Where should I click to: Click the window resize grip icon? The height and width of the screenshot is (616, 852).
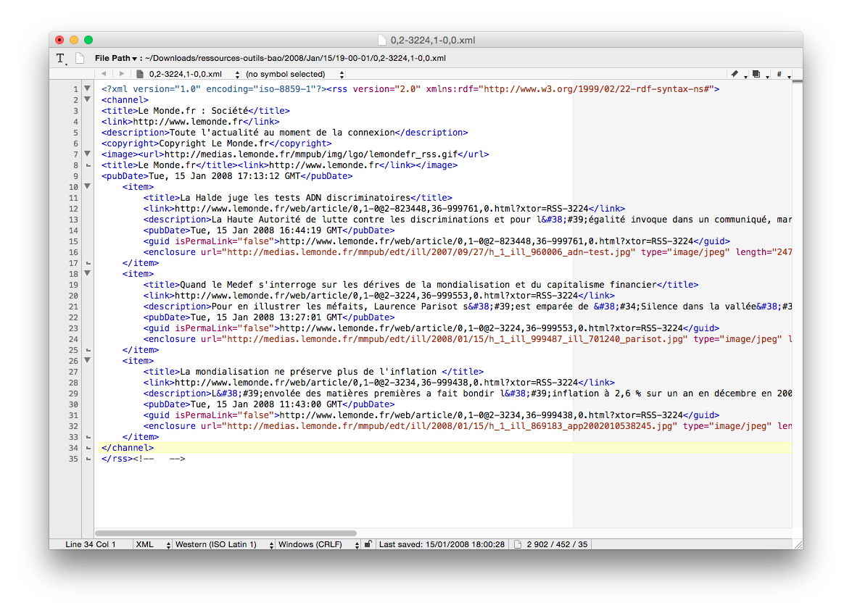click(797, 544)
